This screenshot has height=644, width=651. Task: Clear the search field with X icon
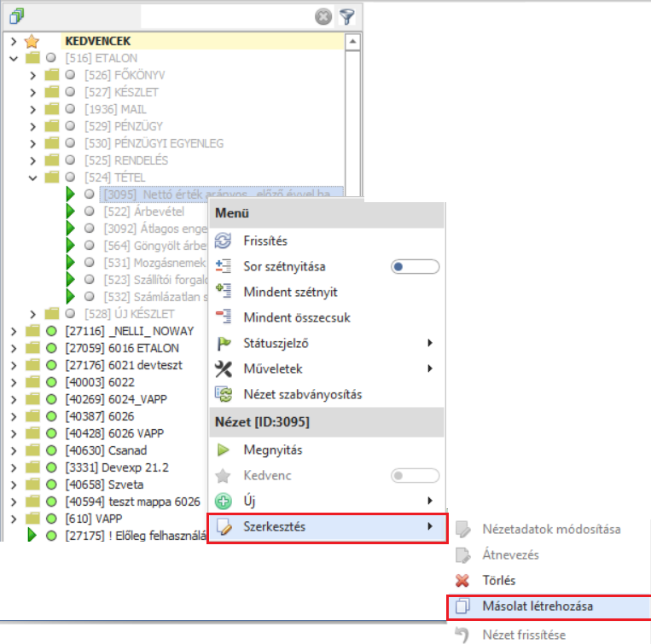click(323, 16)
